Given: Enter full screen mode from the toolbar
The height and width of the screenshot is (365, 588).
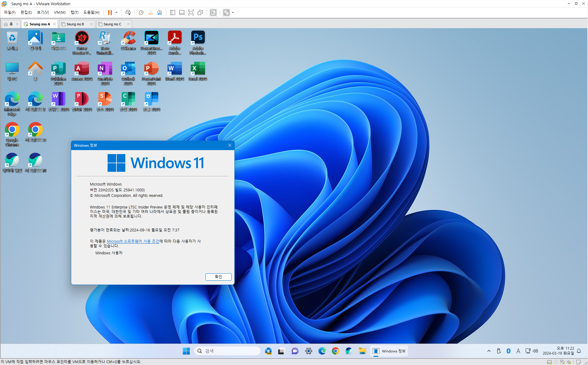Looking at the screenshot, I should pos(191,13).
